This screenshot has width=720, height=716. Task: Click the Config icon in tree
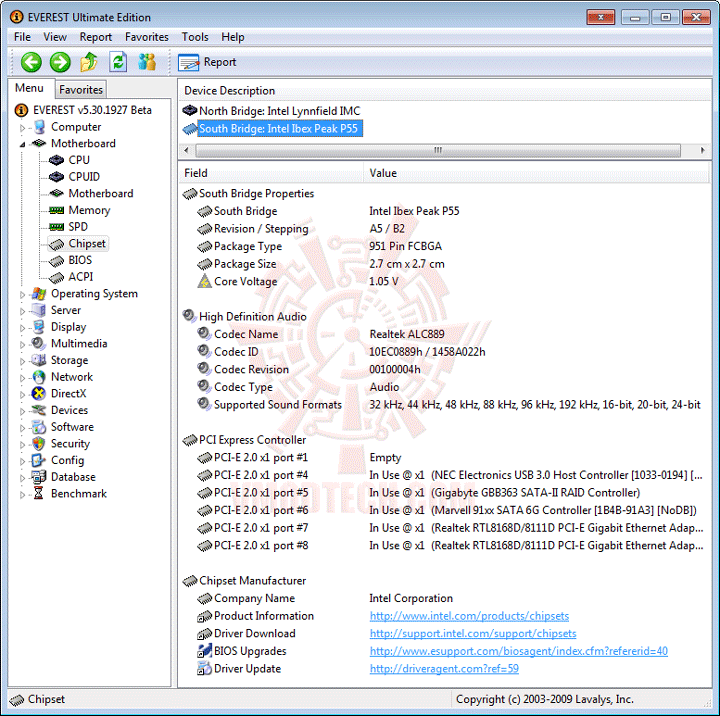(38, 460)
